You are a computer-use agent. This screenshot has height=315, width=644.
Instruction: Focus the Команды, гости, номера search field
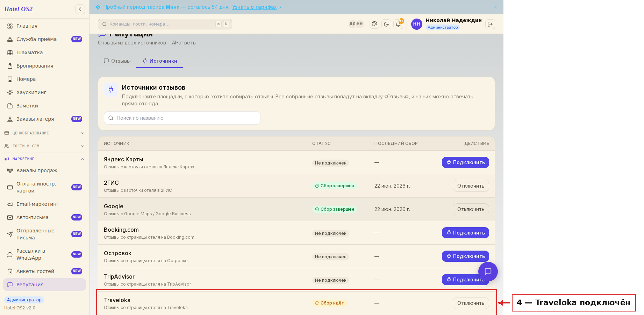(165, 24)
